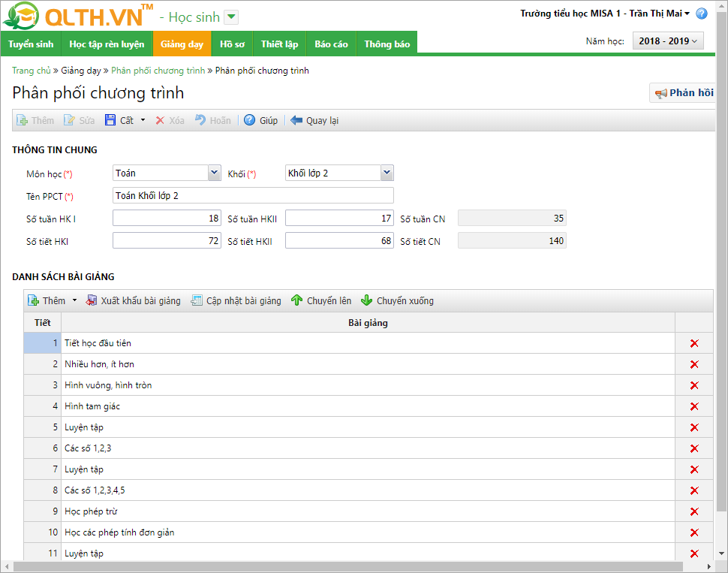
Task: Delete lesson row Các số 1,2,3,4,5
Action: pos(694,490)
